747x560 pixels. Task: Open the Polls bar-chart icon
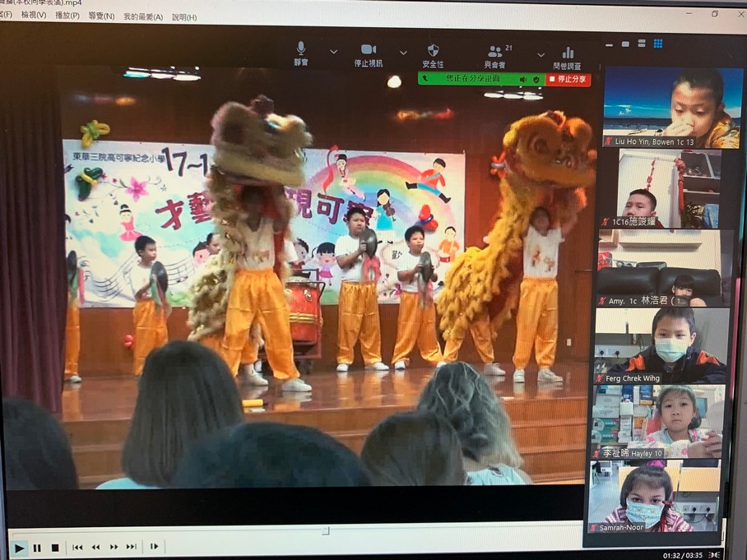[x=568, y=53]
